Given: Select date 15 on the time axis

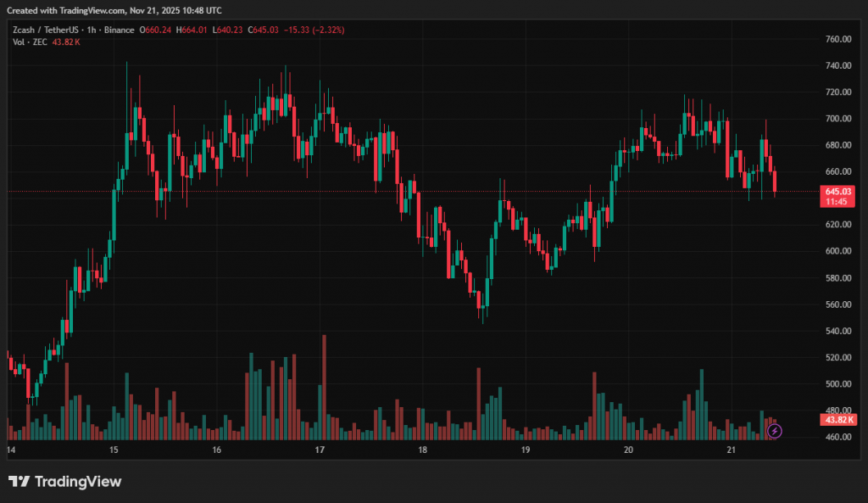Looking at the screenshot, I should coord(114,450).
